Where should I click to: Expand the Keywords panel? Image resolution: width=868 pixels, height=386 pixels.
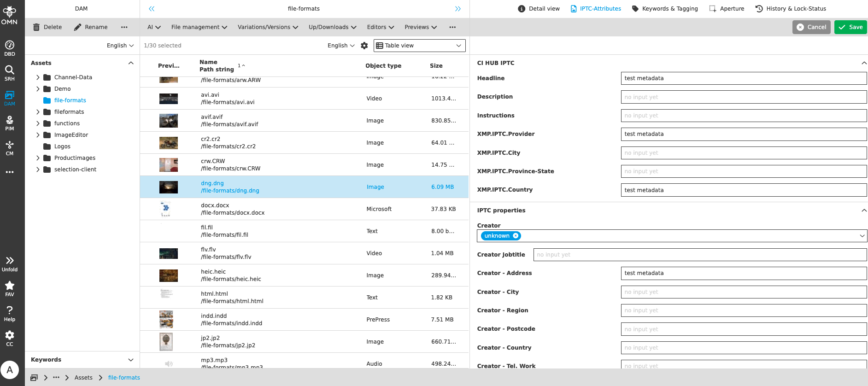(131, 360)
